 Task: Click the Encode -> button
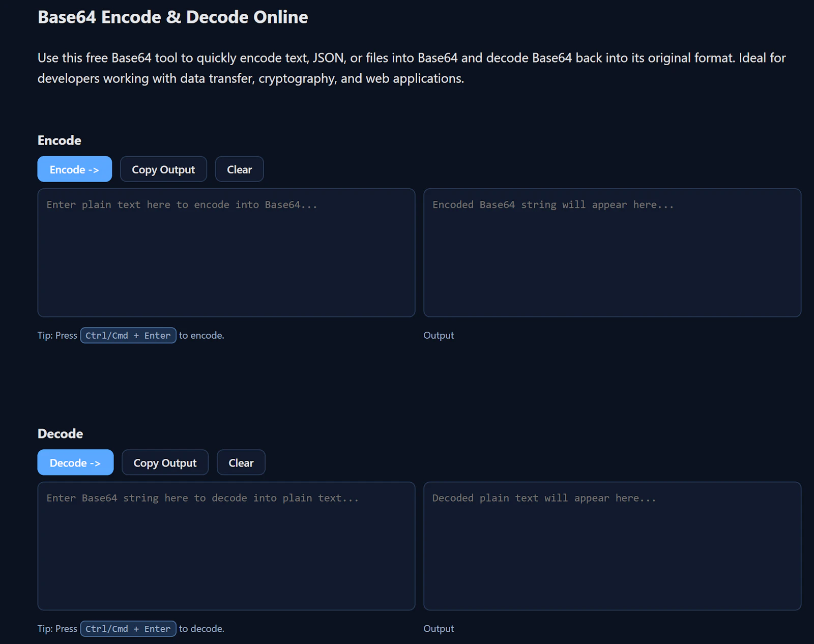[x=75, y=169]
